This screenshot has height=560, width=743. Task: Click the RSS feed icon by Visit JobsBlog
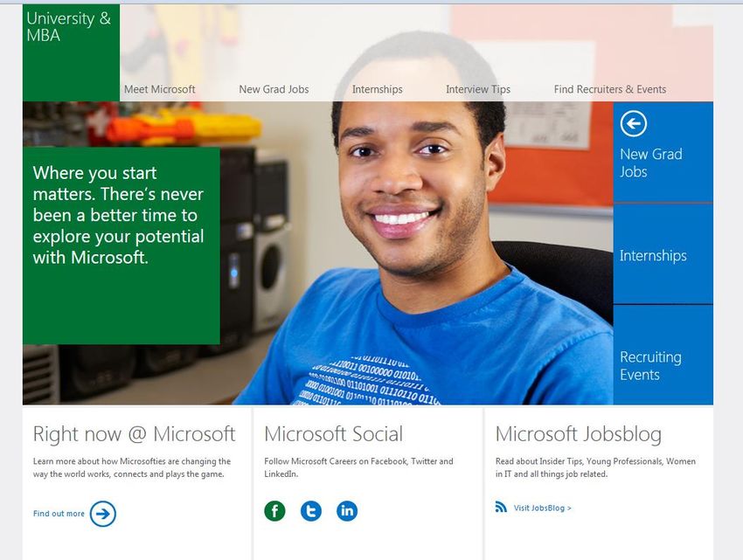pyautogui.click(x=501, y=507)
